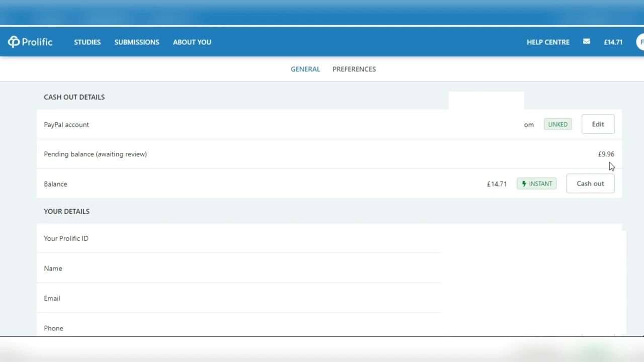Switch to the Preferences tab

pyautogui.click(x=354, y=69)
